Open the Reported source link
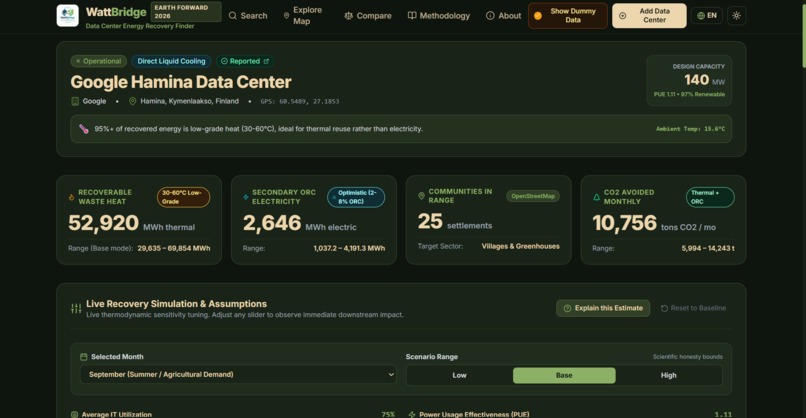Screen dimensions: 806x418 pyautogui.click(x=245, y=61)
